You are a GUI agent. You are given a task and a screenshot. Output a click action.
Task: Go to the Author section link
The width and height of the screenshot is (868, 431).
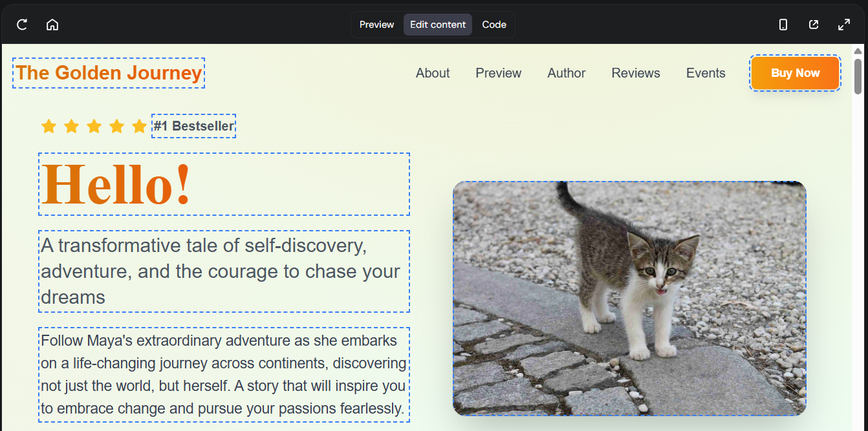(567, 73)
